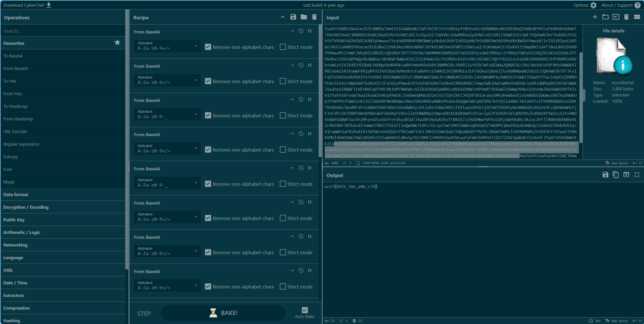Set breakpoint on third From Base64 operation
Image resolution: width=644 pixels, height=324 pixels.
point(310,99)
